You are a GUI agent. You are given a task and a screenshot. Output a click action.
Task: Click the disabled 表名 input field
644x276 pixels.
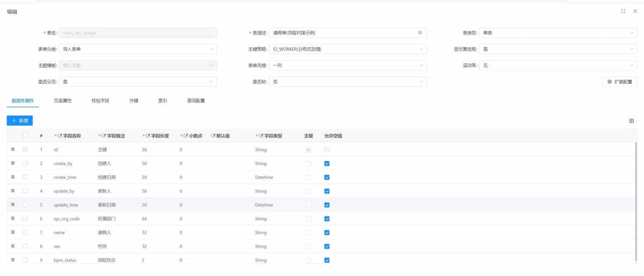[x=138, y=33]
